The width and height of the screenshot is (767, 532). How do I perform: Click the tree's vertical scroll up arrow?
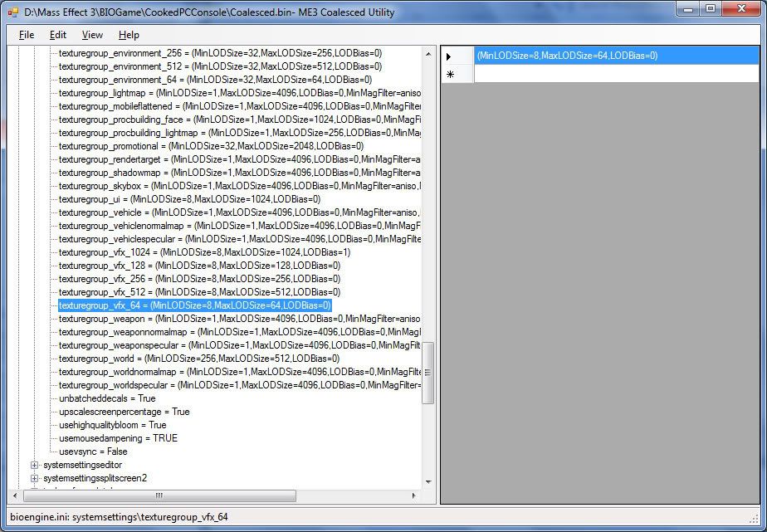(428, 54)
